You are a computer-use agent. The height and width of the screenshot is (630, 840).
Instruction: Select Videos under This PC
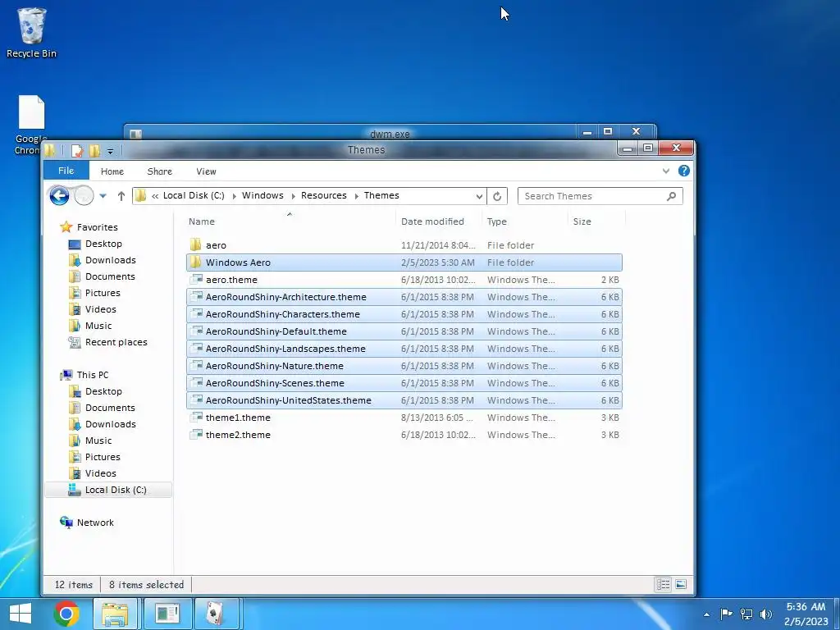click(100, 473)
